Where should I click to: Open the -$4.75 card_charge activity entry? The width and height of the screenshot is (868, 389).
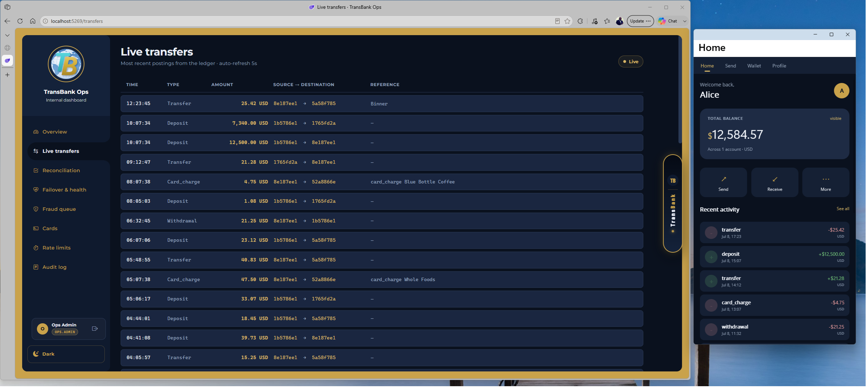tap(774, 305)
